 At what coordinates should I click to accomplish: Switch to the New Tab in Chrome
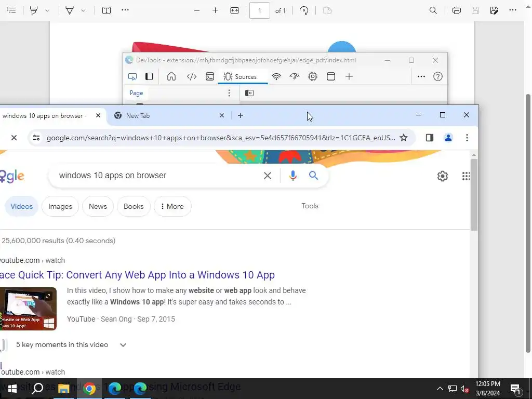click(166, 116)
